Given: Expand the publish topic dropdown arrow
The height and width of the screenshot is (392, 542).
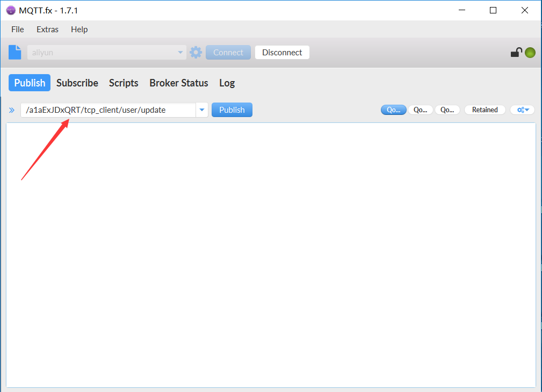Looking at the screenshot, I should (202, 110).
